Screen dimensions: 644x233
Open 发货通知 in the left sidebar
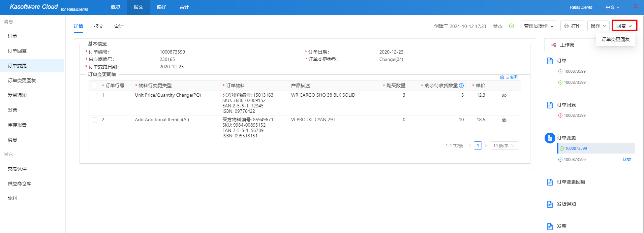[17, 95]
